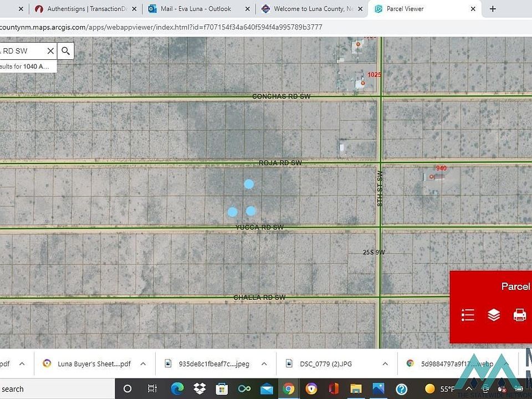Image resolution: width=532 pixels, height=399 pixels.
Task: Clear the search text with the X icon
Action: [x=50, y=51]
